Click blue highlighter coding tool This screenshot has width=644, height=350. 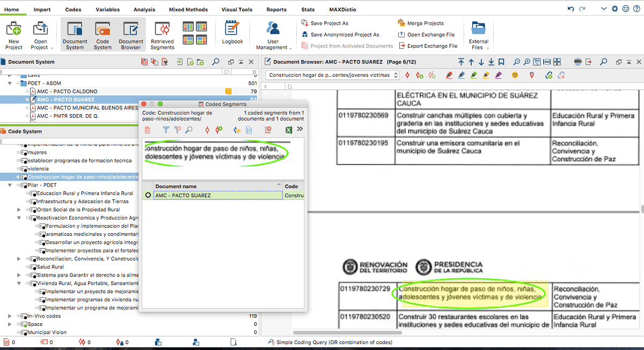(462, 76)
